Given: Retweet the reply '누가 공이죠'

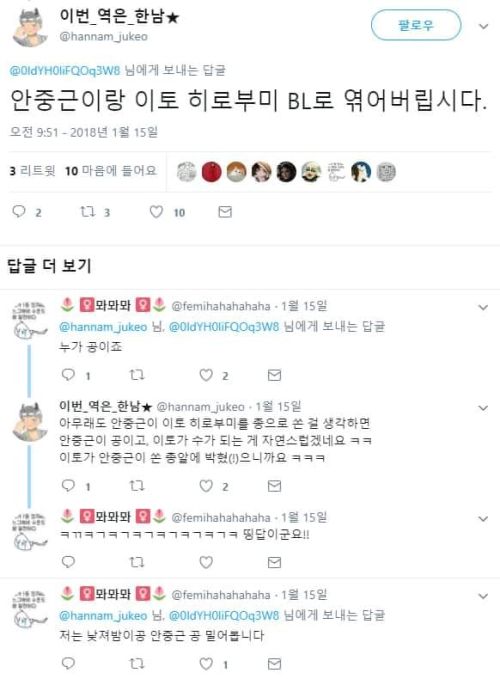Looking at the screenshot, I should [137, 375].
